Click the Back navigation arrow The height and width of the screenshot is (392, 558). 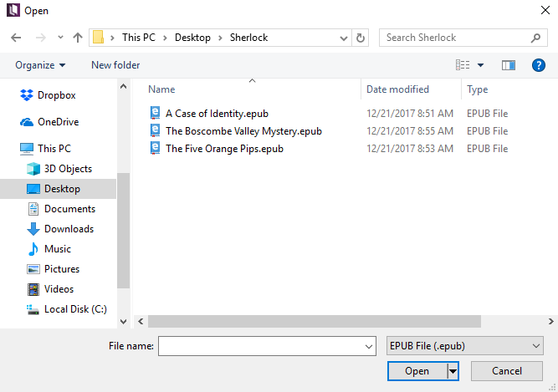point(17,38)
